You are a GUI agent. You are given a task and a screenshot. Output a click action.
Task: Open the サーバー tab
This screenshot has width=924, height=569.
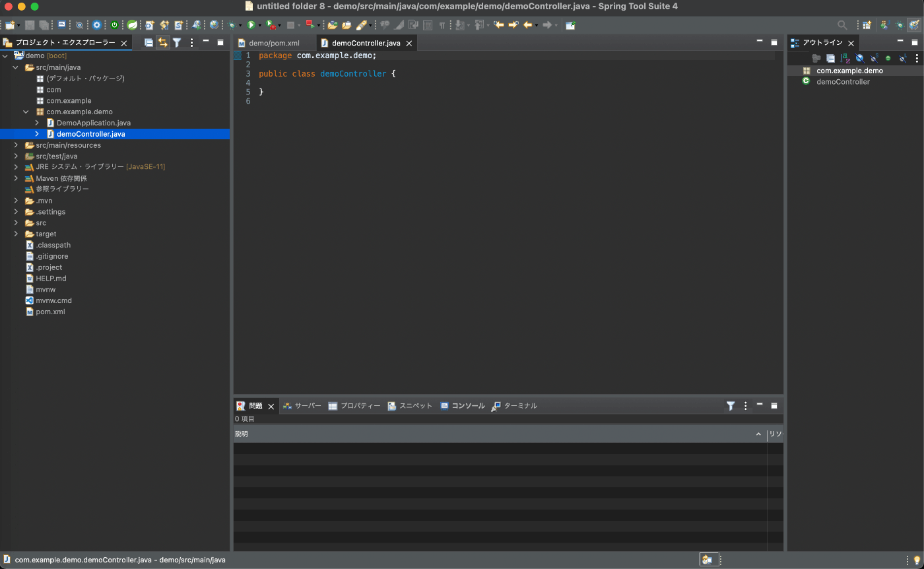pos(302,406)
